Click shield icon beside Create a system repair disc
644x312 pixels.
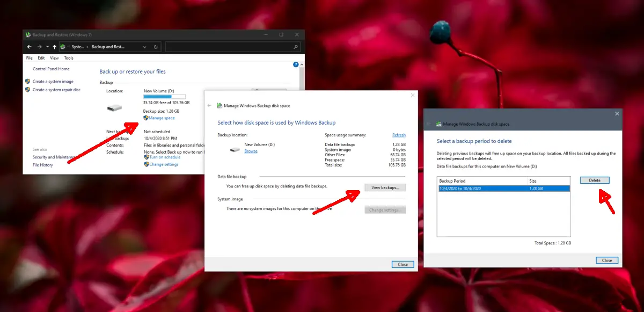pyautogui.click(x=28, y=90)
